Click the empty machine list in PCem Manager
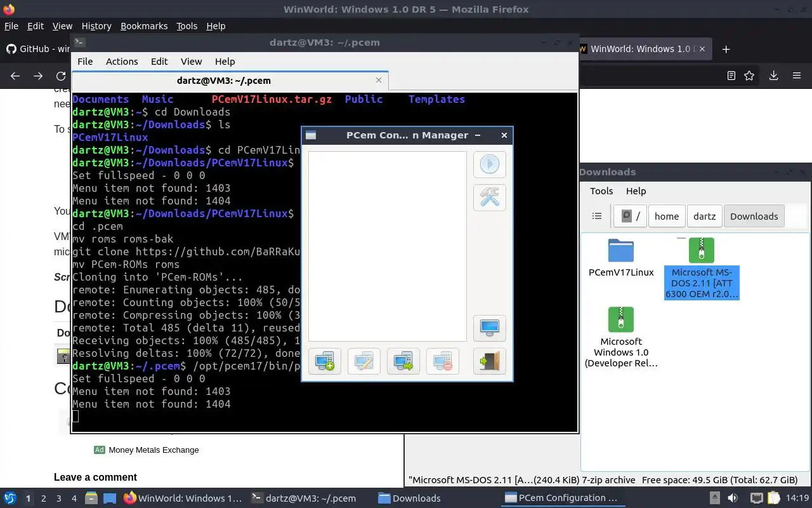Viewport: 812px width, 508px height. (387, 246)
